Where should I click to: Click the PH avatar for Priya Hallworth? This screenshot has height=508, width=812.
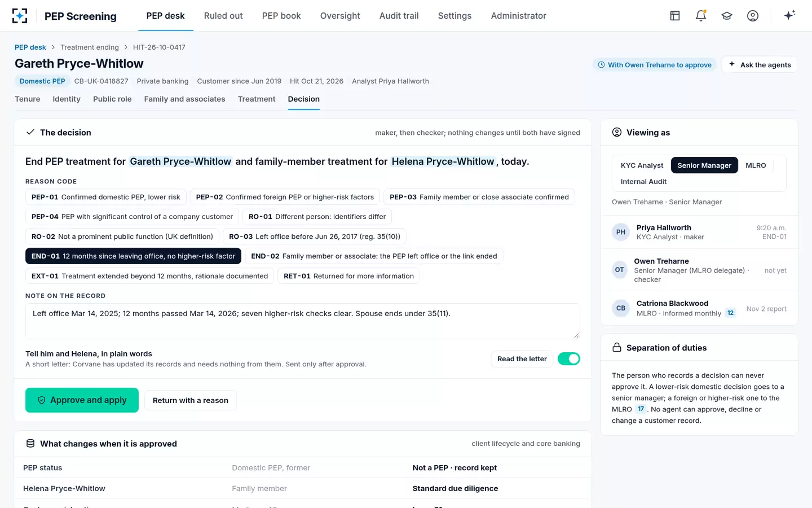pos(621,232)
